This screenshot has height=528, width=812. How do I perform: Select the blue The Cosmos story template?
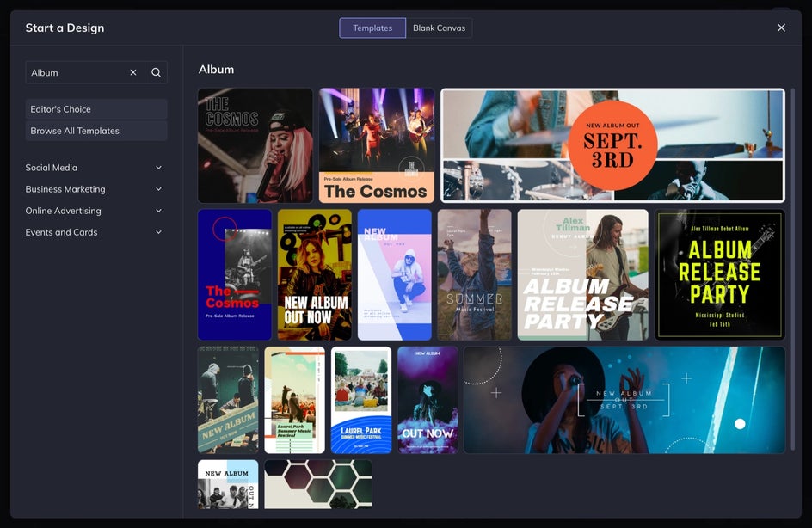pyautogui.click(x=235, y=274)
